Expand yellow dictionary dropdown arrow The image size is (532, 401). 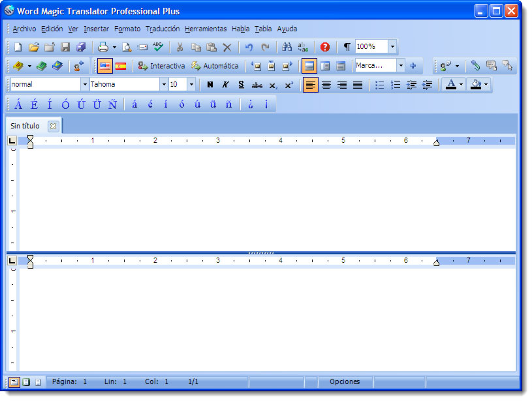29,66
